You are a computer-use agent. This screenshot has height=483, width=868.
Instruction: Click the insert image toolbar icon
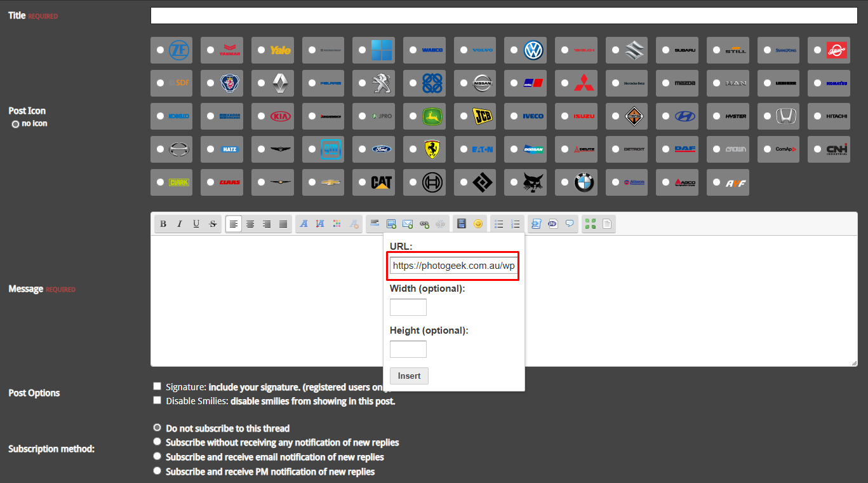(391, 224)
